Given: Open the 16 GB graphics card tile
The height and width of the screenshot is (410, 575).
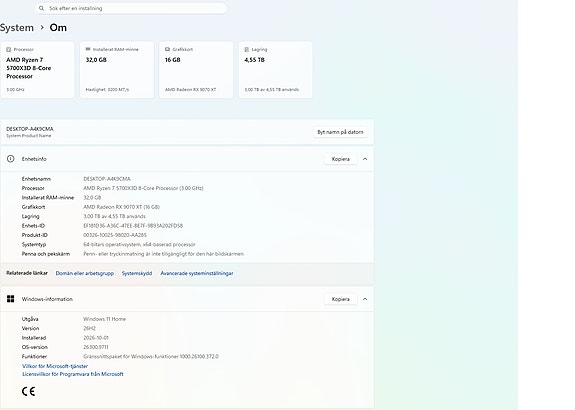Looking at the screenshot, I should [196, 70].
